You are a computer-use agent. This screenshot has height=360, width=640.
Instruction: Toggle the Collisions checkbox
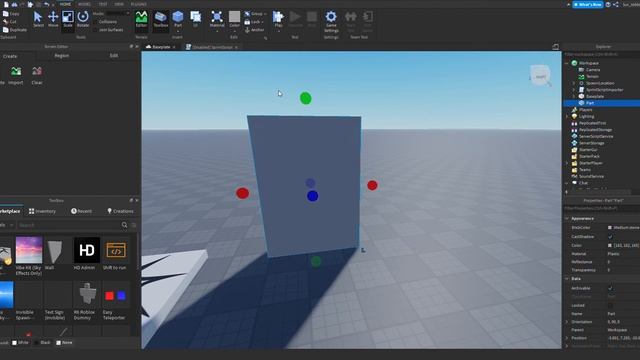point(96,22)
